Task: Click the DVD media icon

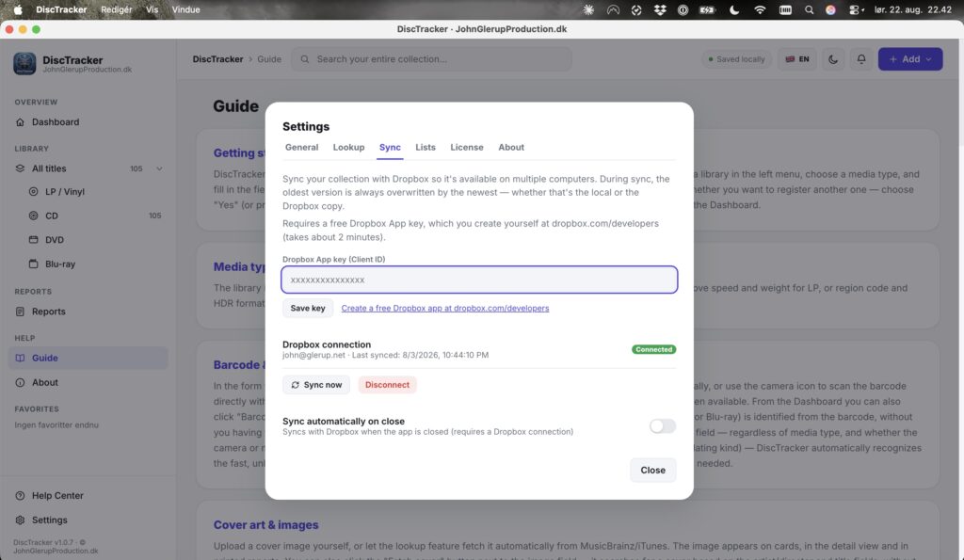Action: point(34,240)
